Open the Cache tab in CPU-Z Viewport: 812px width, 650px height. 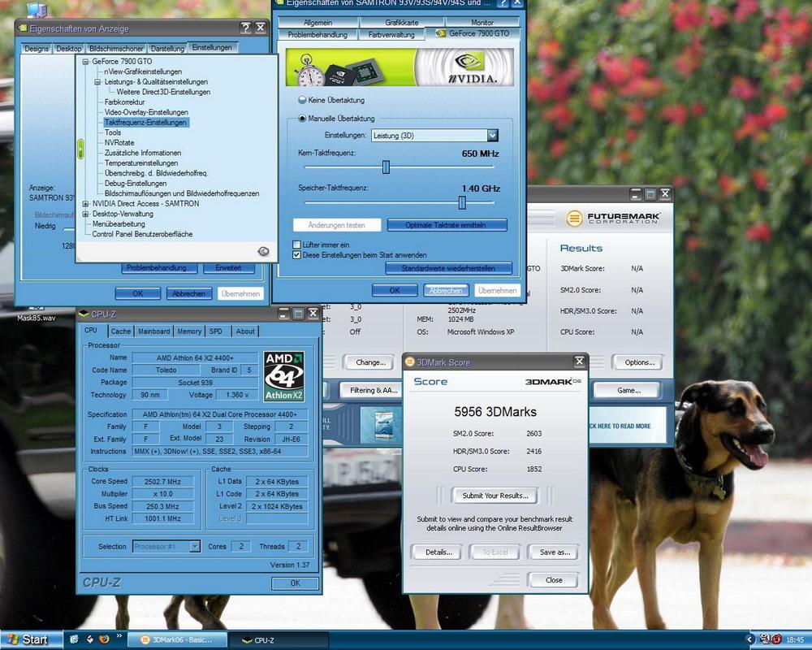121,331
